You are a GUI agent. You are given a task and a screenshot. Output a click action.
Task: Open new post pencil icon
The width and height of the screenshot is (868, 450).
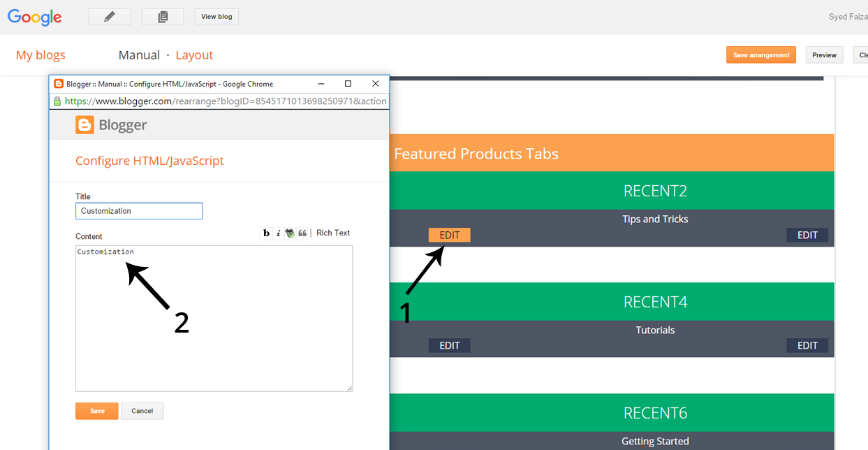tap(110, 17)
